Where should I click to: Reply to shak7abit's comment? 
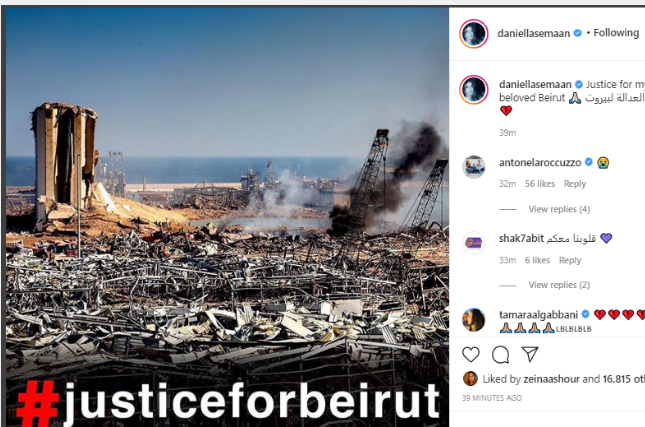[570, 260]
